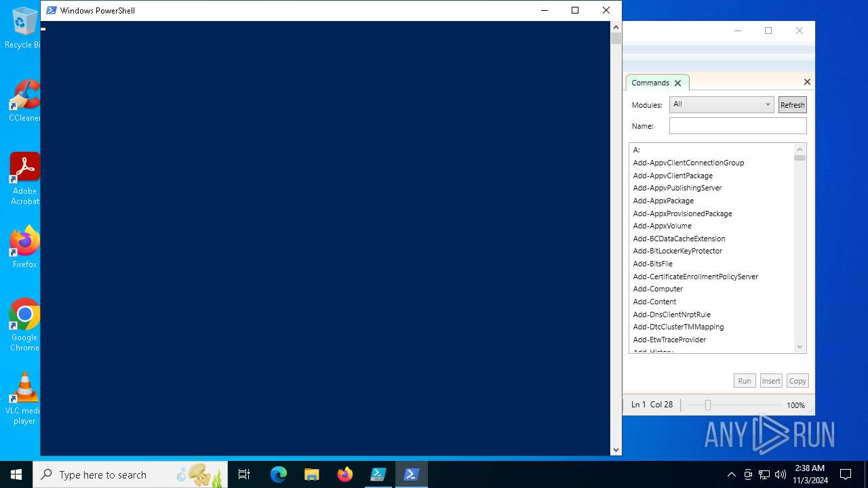Image resolution: width=868 pixels, height=488 pixels.
Task: Click the Copy button
Action: 797,381
